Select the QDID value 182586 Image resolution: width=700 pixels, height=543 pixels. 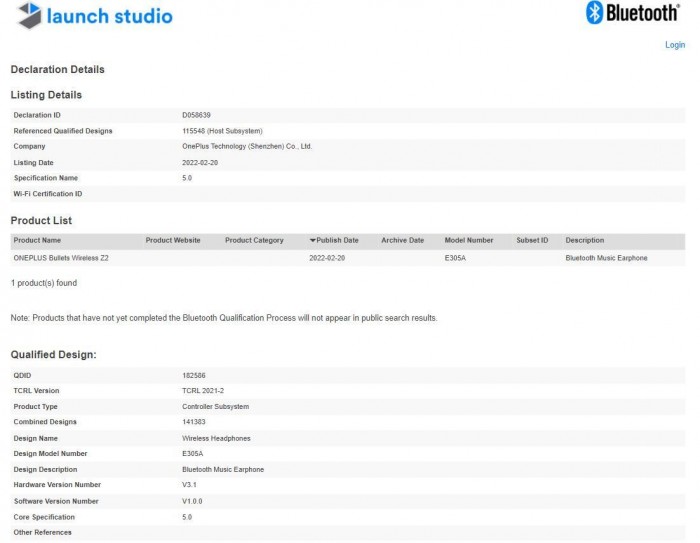[194, 374]
